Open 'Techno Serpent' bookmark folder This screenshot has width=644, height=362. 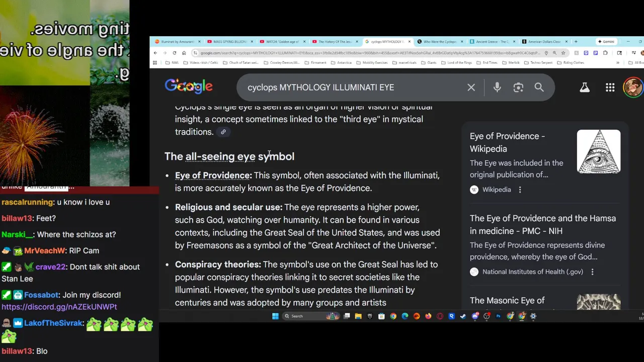(x=538, y=63)
